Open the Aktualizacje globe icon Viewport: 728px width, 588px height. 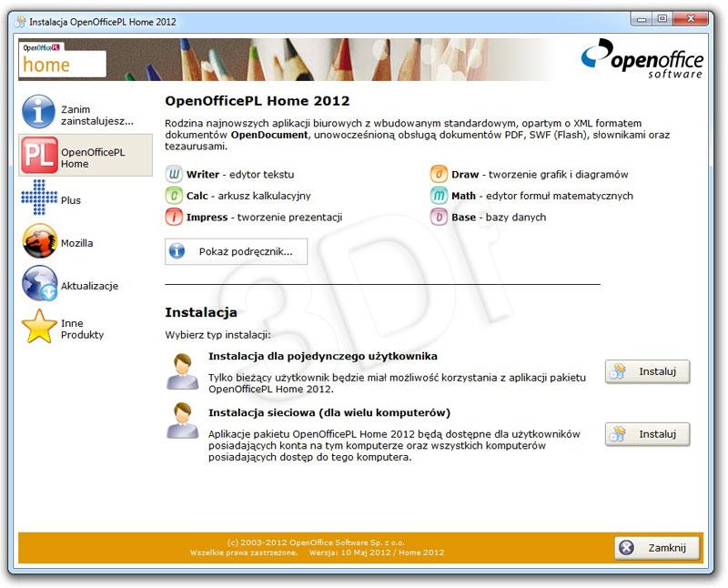(x=39, y=283)
